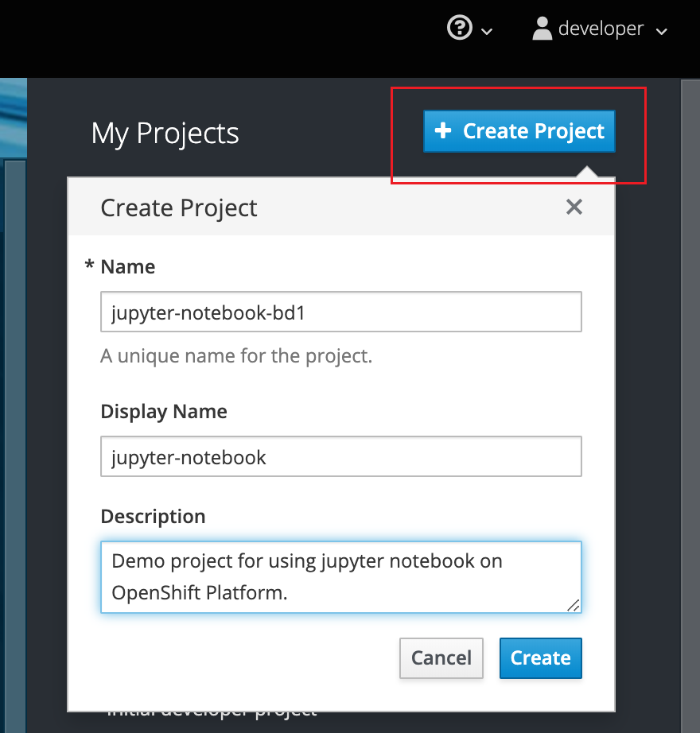700x733 pixels.
Task: Click the Create Project dialog title
Action: tap(178, 207)
